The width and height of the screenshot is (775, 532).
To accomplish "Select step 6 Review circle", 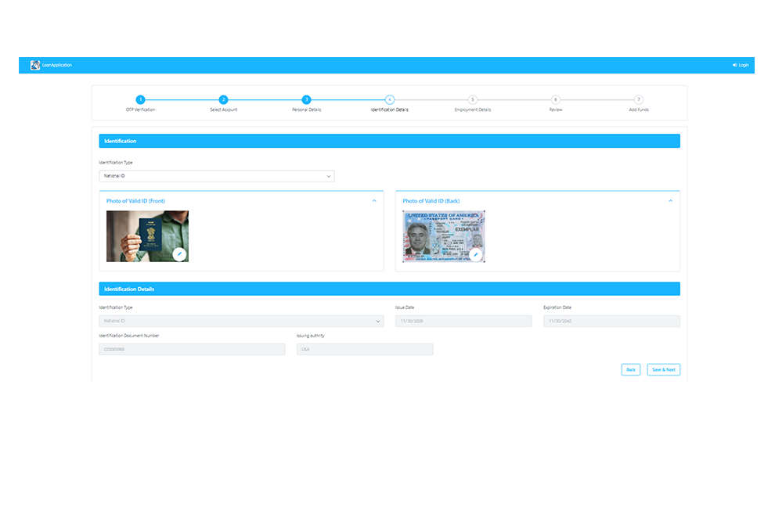I will (x=555, y=100).
